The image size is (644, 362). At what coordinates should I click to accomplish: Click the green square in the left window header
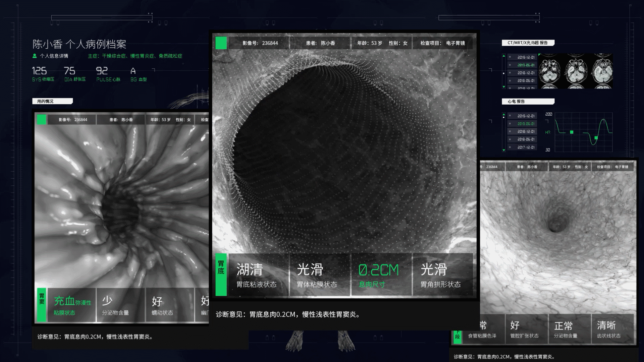coord(42,120)
